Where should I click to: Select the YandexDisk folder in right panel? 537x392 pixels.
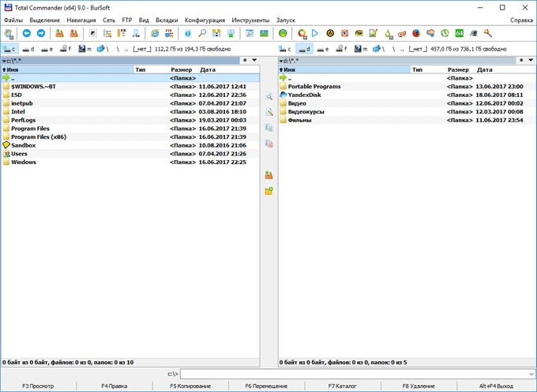407,95
